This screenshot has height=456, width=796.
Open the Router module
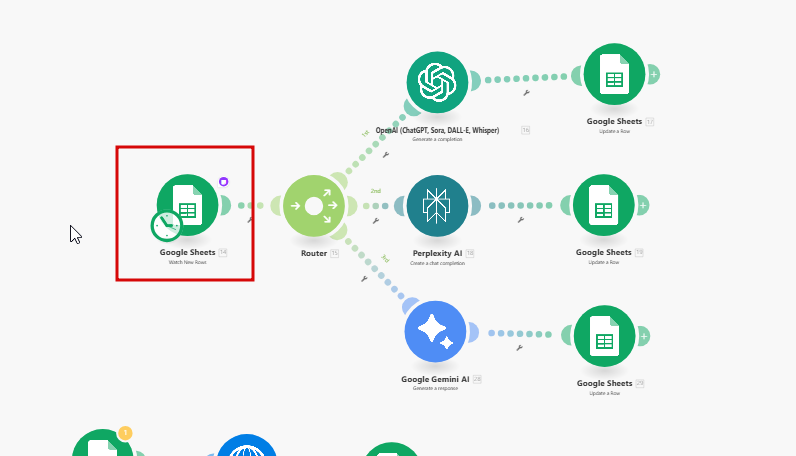[x=314, y=206]
